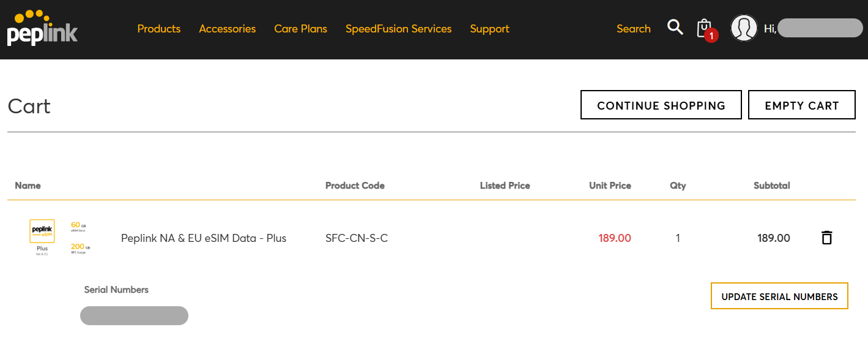Open the Products menu

tap(159, 29)
